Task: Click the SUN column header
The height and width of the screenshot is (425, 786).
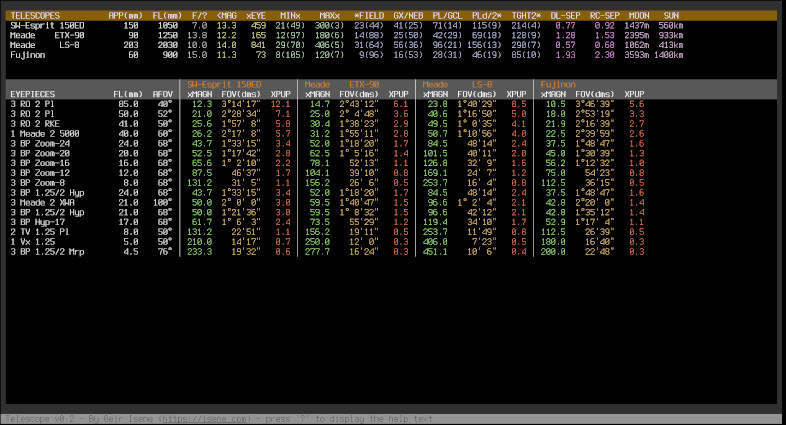Action: click(x=671, y=16)
